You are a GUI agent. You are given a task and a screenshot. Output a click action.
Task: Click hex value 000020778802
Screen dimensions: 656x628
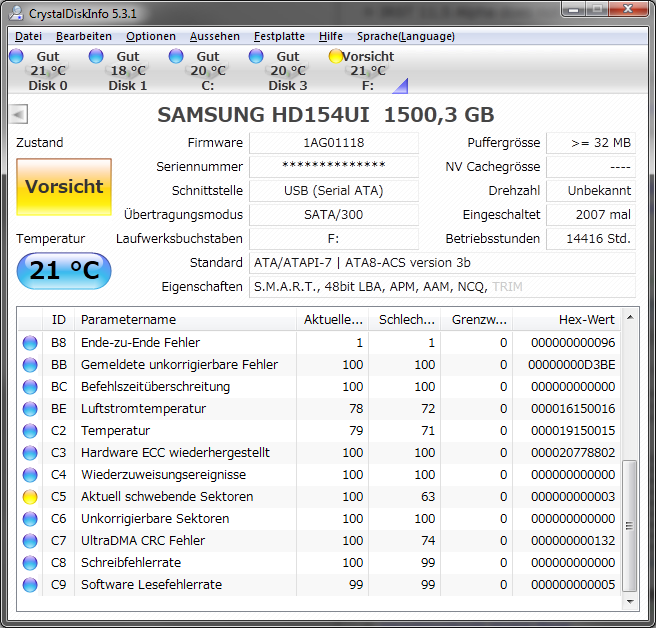(x=573, y=453)
